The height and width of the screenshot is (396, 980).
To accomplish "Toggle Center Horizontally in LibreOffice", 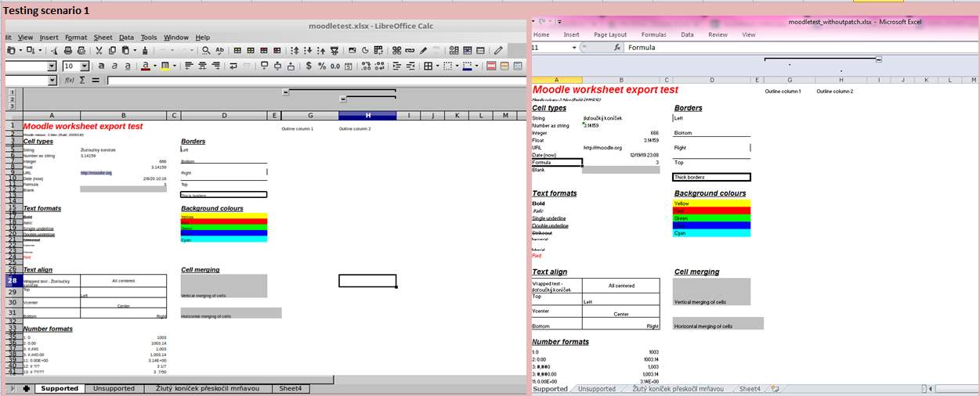I will pos(202,66).
